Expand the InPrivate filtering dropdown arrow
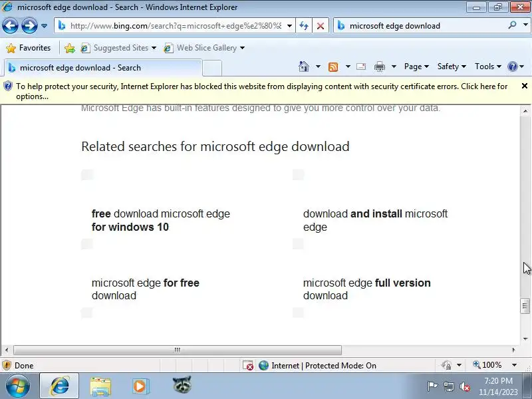 (459, 365)
